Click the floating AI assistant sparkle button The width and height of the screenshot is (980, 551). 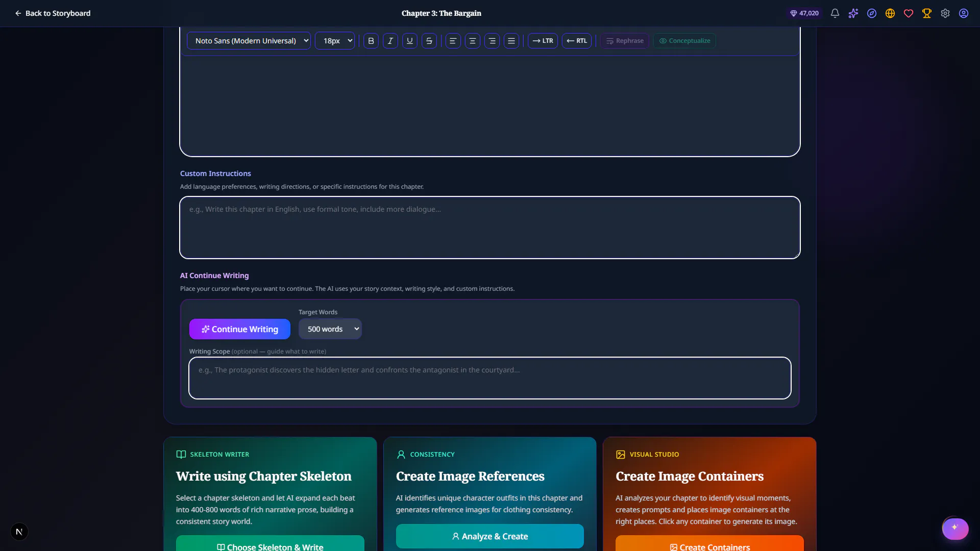955,529
